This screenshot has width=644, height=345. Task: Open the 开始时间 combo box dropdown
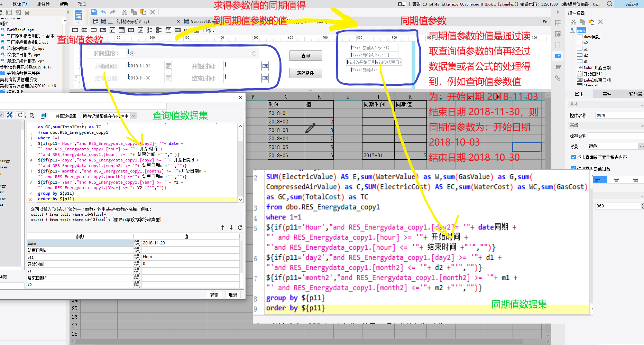click(265, 66)
